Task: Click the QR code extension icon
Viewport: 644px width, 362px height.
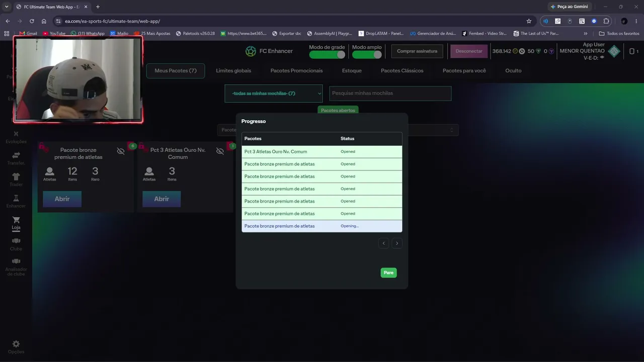Action: [x=582, y=21]
